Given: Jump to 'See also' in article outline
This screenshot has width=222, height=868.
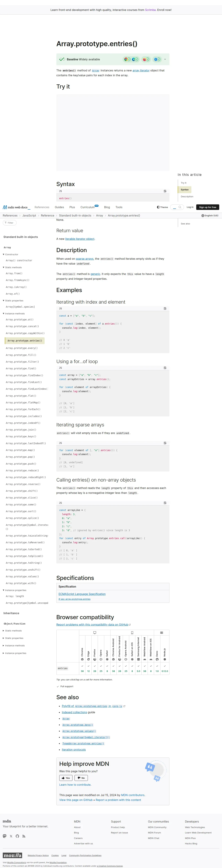Looking at the screenshot, I should (185, 224).
